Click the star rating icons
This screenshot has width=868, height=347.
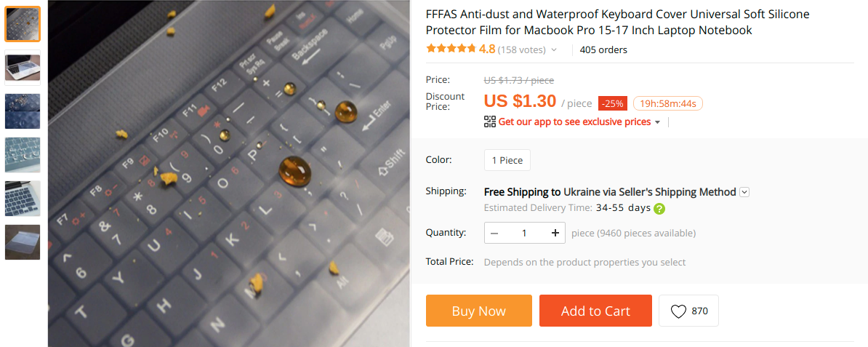pos(451,49)
